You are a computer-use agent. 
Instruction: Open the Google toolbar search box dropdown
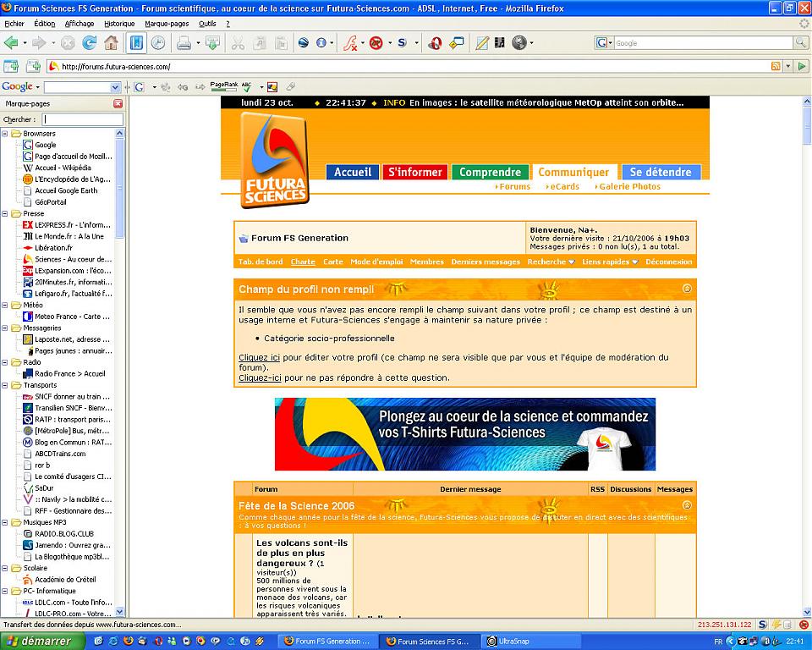pyautogui.click(x=115, y=87)
